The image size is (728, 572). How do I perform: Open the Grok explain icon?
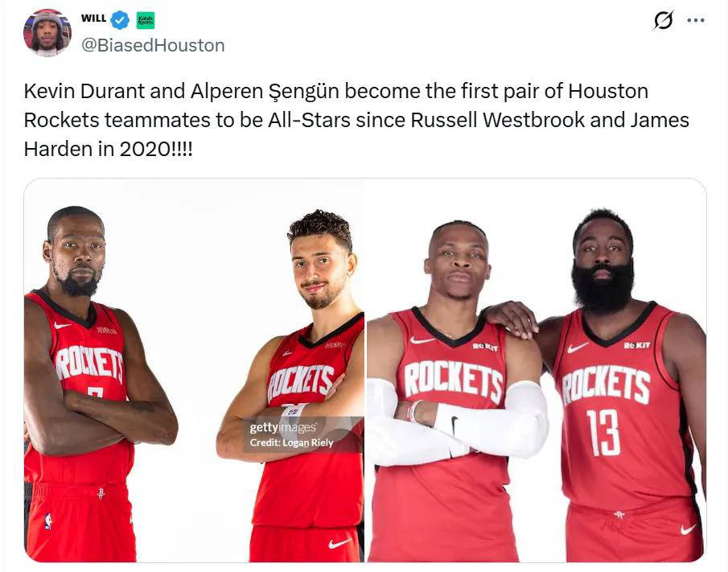pos(663,20)
